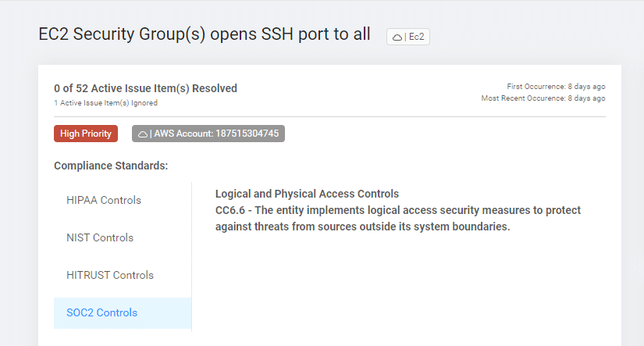The image size is (644, 346).
Task: Click the cloud icon in the Ec2 badge
Action: [397, 37]
